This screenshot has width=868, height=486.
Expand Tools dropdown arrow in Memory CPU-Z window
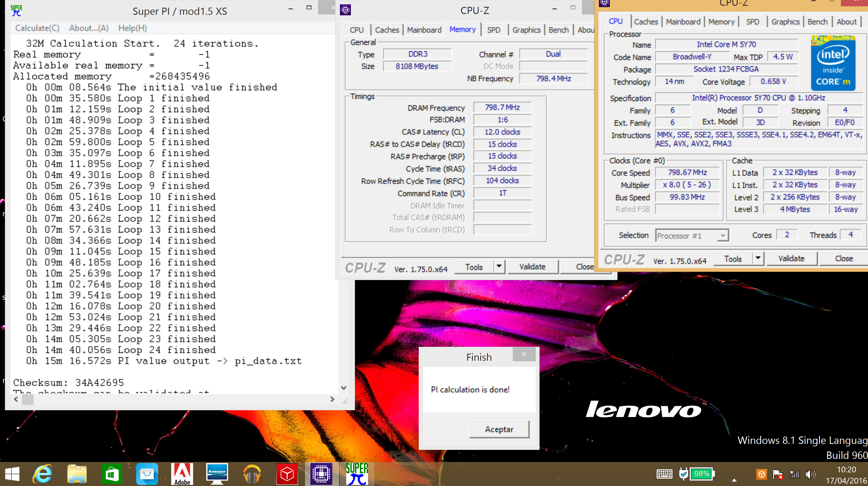(x=499, y=267)
